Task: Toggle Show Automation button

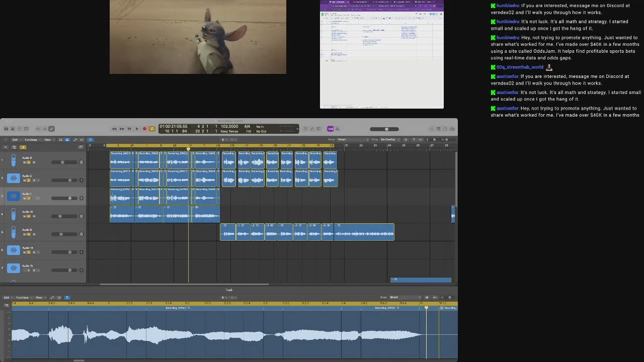Action: pyautogui.click(x=75, y=140)
